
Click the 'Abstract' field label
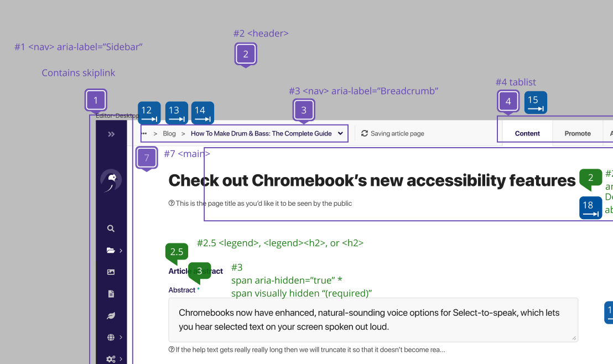click(182, 290)
